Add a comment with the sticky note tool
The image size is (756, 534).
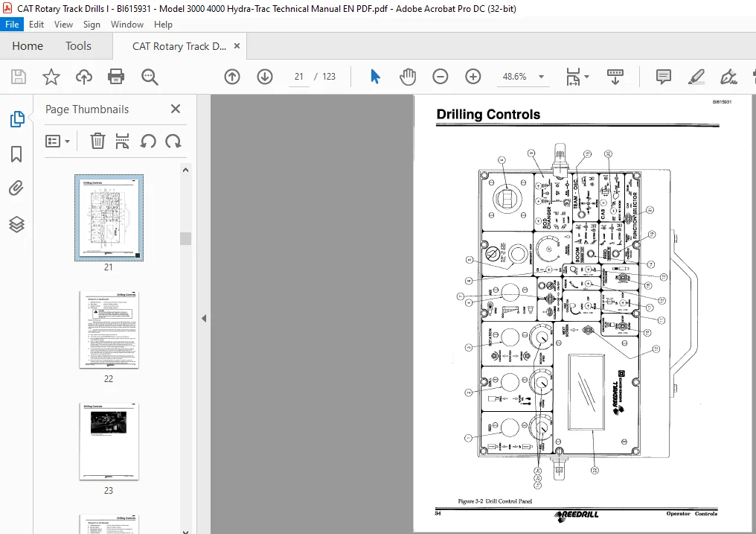[x=664, y=77]
